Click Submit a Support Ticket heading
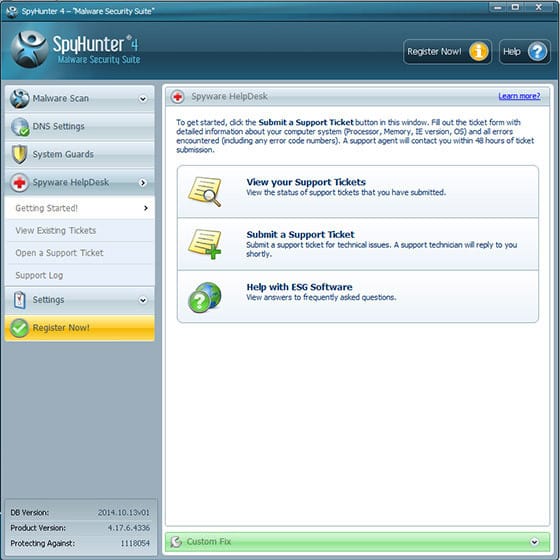The image size is (560, 560). (x=300, y=235)
